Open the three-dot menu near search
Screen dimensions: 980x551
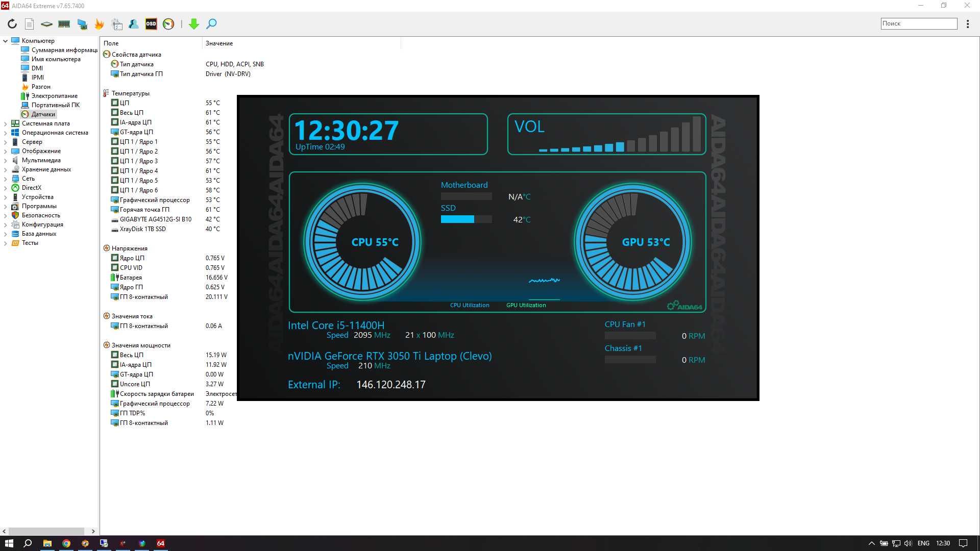coord(968,23)
